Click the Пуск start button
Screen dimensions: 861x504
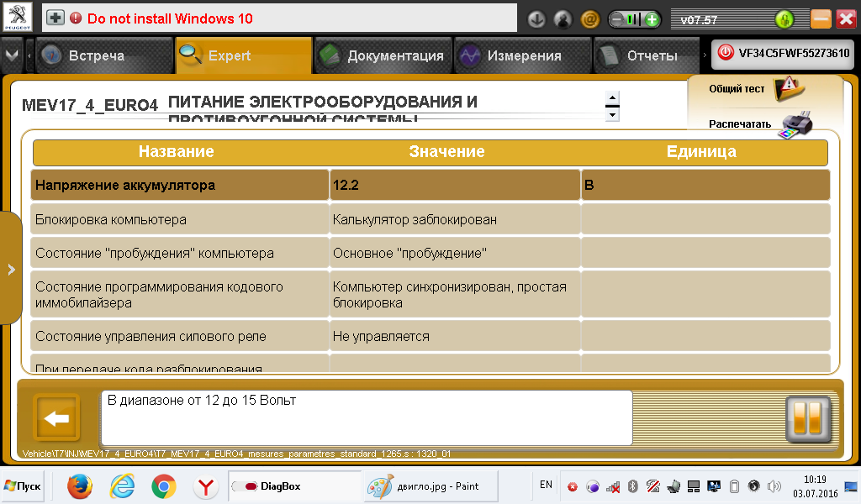[x=23, y=486]
